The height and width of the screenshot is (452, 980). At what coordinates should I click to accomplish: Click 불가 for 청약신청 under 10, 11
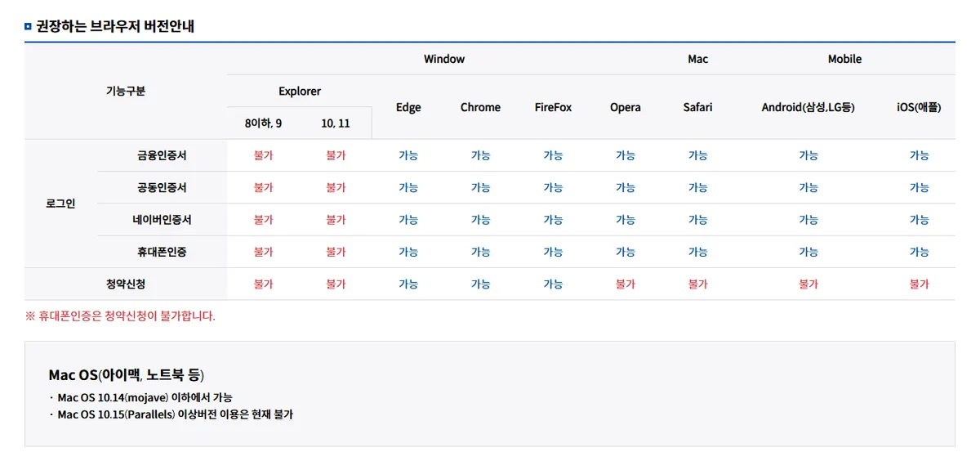point(336,284)
